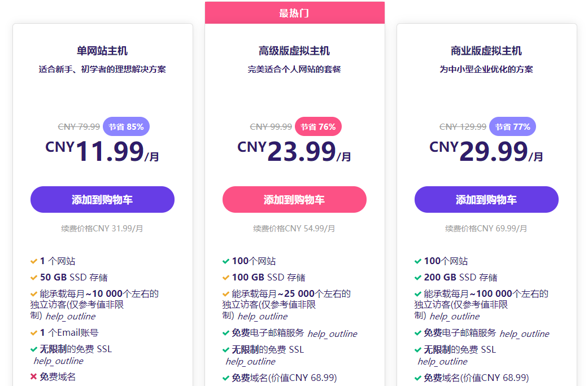Add 单网站主机 plan to cart
This screenshot has height=386, width=588.
pyautogui.click(x=102, y=200)
